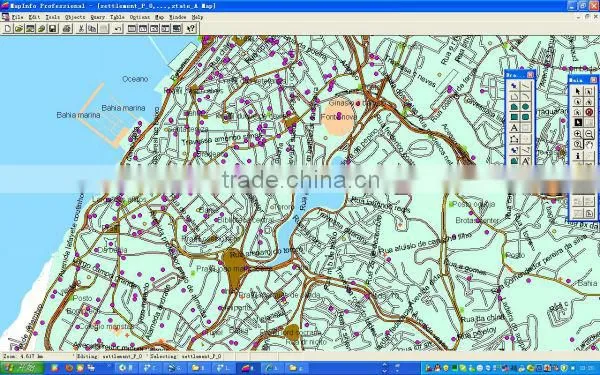
Task: Click the Save Table disk icon
Action: (x=52, y=28)
